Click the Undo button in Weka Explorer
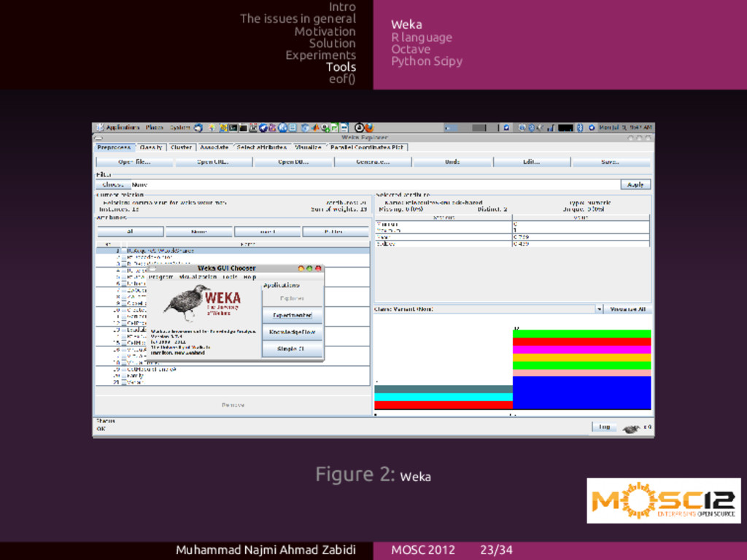This screenshot has height=560, width=747. coord(452,162)
